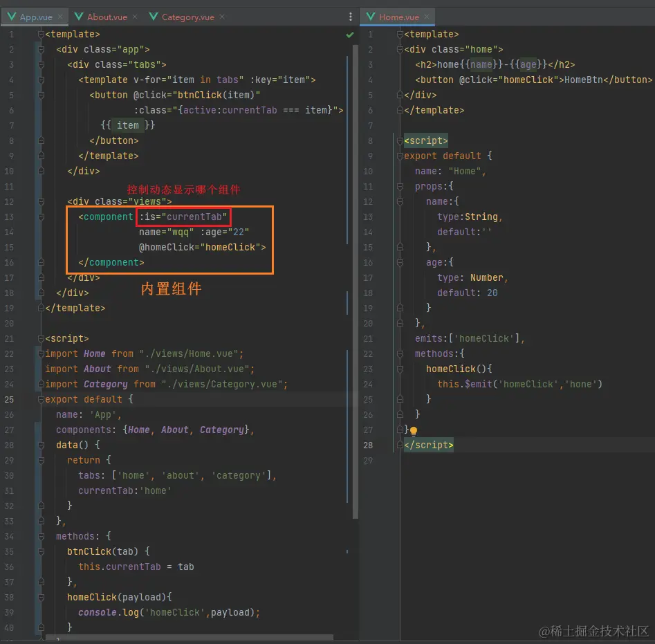This screenshot has height=644, width=655.
Task: Fold the div class="tabs" block
Action: coord(41,65)
